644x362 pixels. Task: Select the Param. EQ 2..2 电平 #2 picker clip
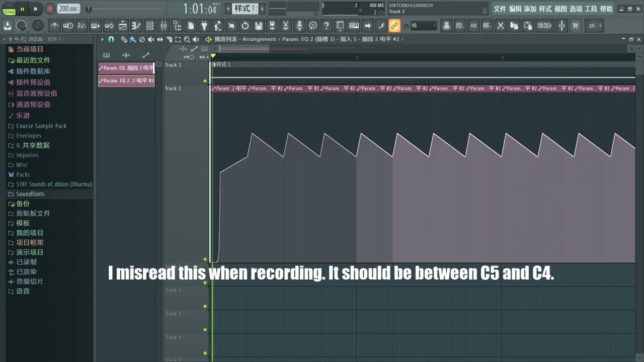126,80
